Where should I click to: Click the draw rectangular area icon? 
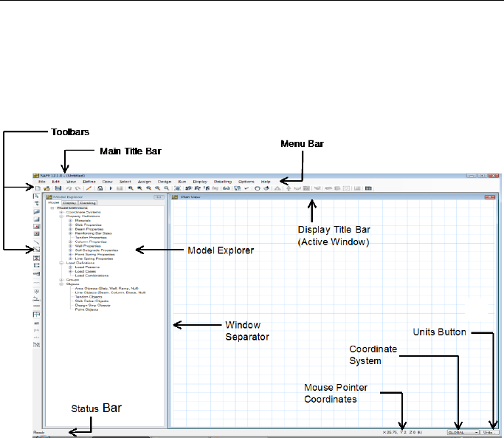(x=37, y=219)
